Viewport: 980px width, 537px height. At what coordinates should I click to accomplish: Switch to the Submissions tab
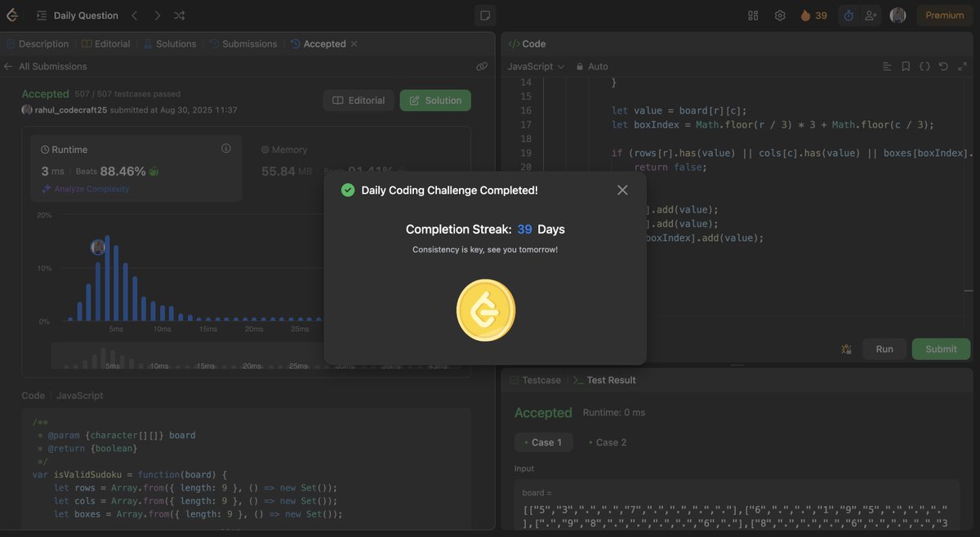click(x=243, y=44)
